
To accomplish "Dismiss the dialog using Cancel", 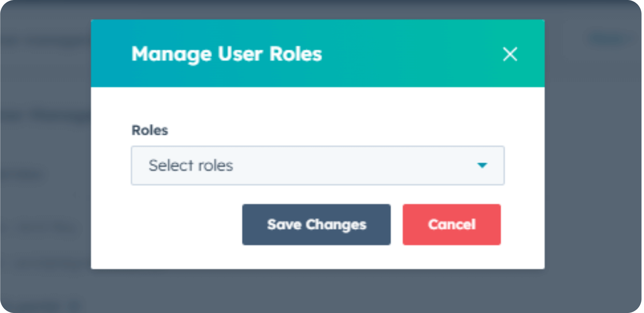I will click(451, 224).
